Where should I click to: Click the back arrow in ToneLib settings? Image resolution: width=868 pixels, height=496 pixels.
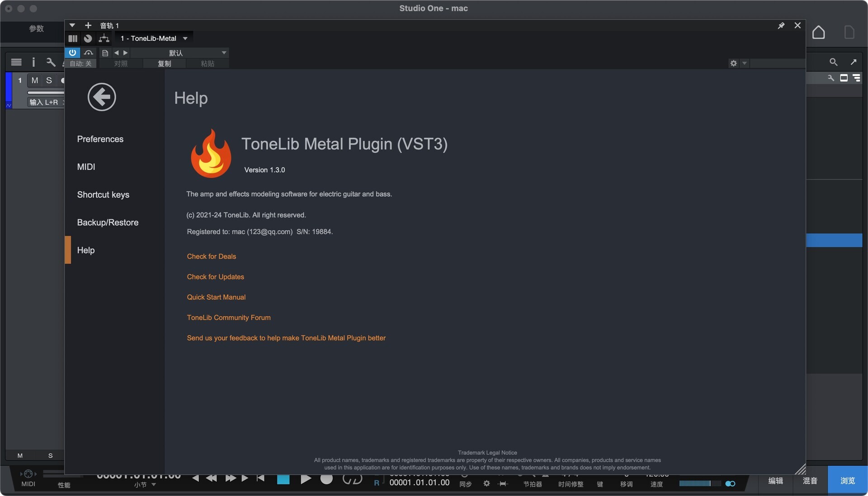pos(102,97)
